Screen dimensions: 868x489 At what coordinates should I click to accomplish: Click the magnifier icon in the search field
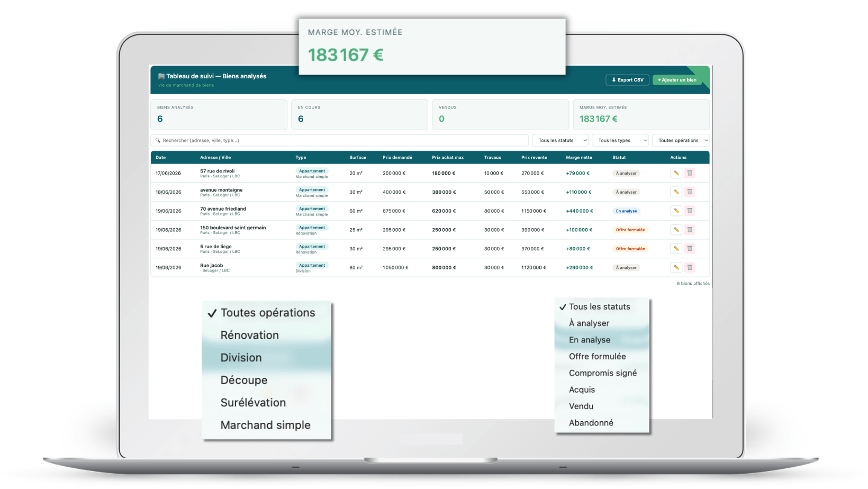158,140
